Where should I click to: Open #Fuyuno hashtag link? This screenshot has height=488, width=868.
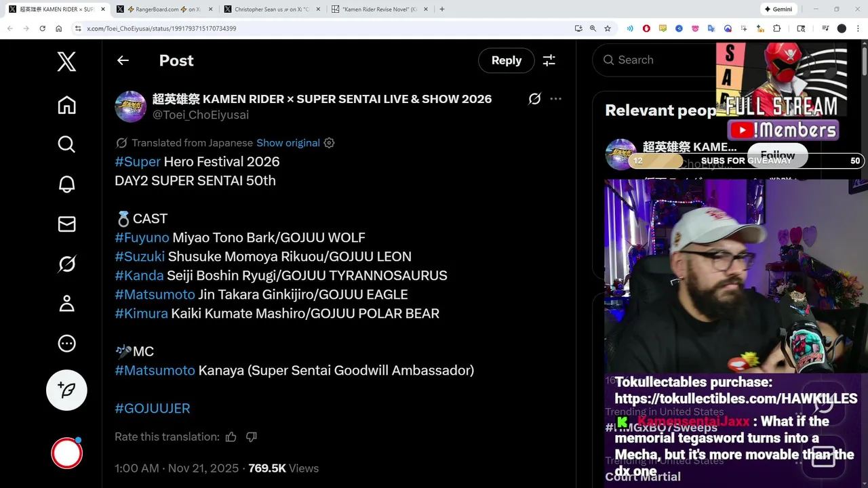point(142,237)
